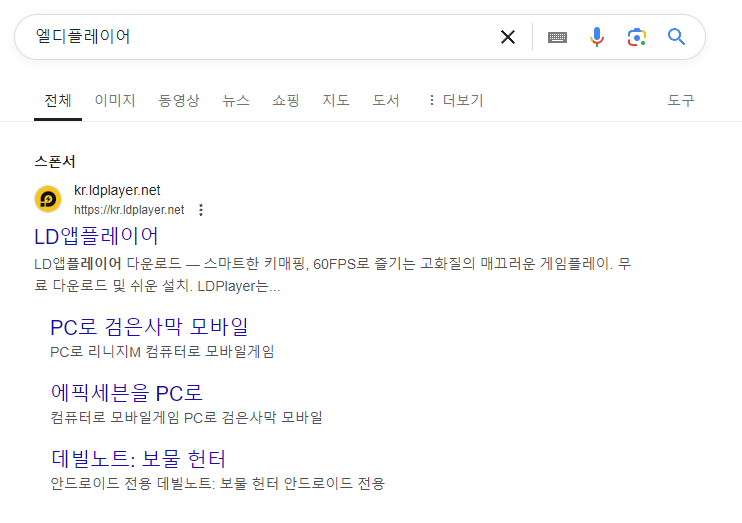Open the 데빌노트: 보물 헌터 sitelink
742x523 pixels.
(x=138, y=459)
